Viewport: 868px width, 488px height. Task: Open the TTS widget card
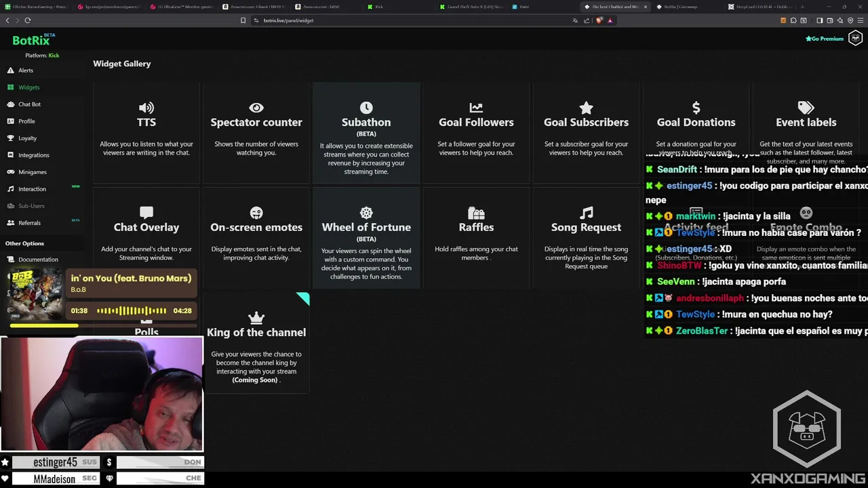146,134
